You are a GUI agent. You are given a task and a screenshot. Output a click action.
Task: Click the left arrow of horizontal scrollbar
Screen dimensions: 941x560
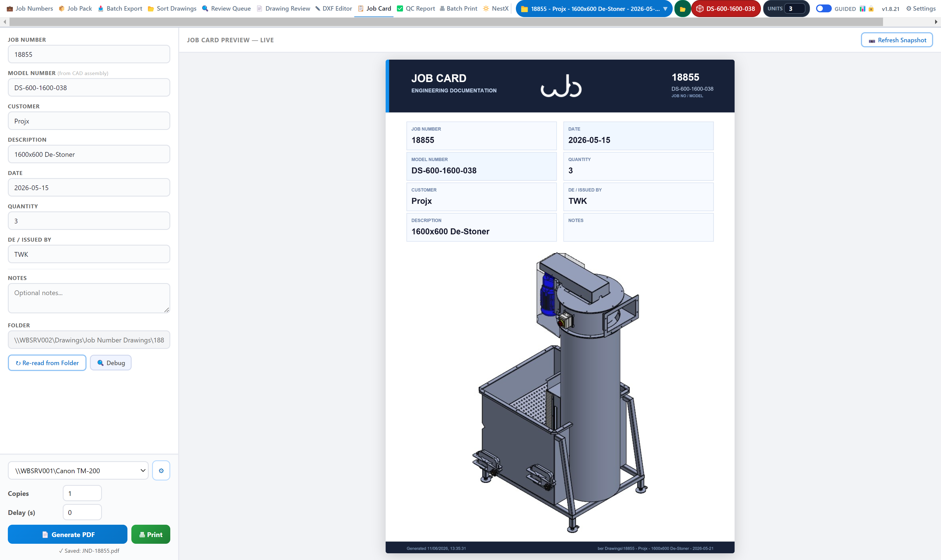coord(4,22)
